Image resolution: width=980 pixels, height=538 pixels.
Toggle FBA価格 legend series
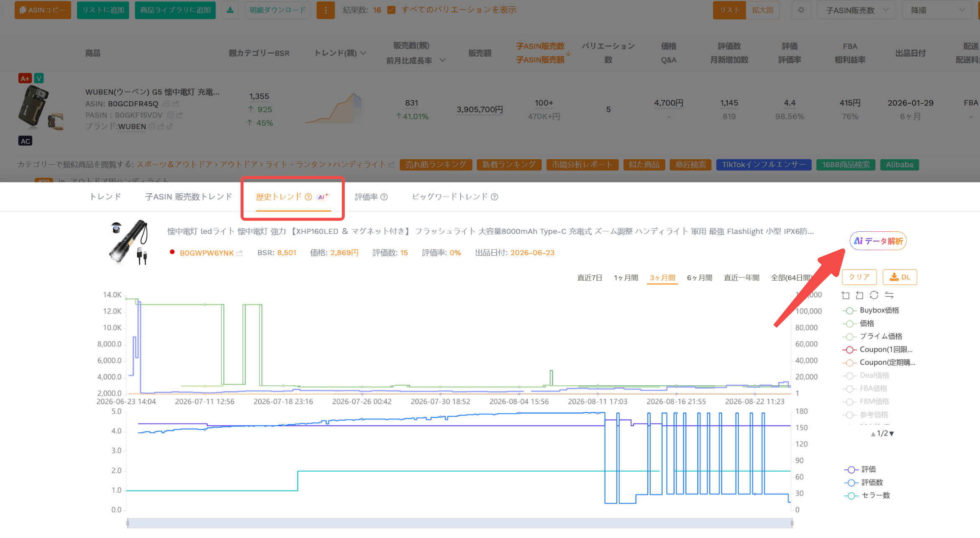tap(866, 389)
